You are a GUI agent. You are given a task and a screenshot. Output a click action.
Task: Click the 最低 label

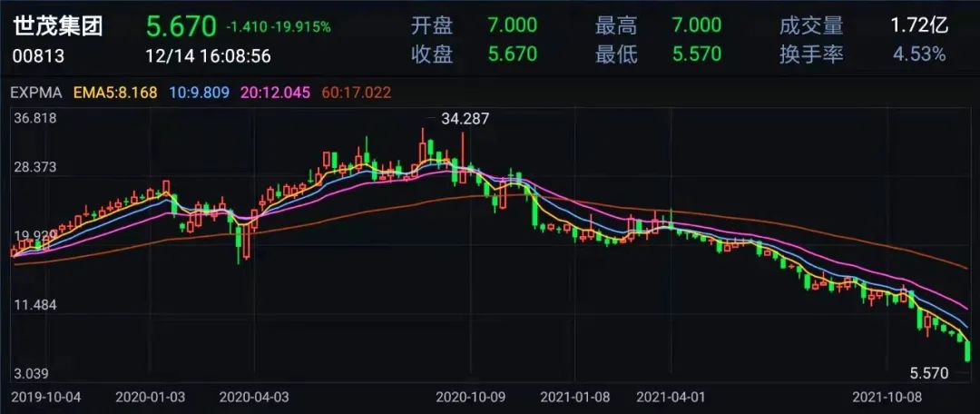click(x=616, y=54)
